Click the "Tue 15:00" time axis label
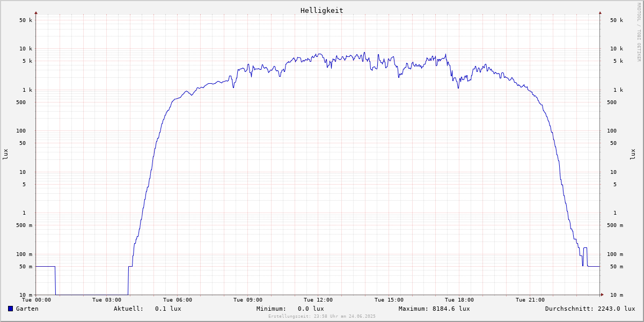Image resolution: width=644 pixels, height=322 pixels. point(389,300)
